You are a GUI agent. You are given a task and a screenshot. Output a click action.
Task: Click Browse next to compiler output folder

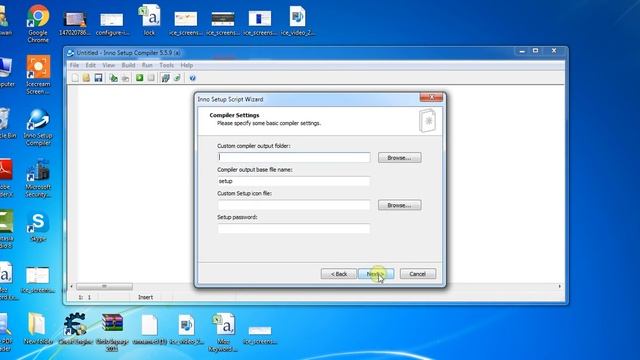pyautogui.click(x=400, y=158)
